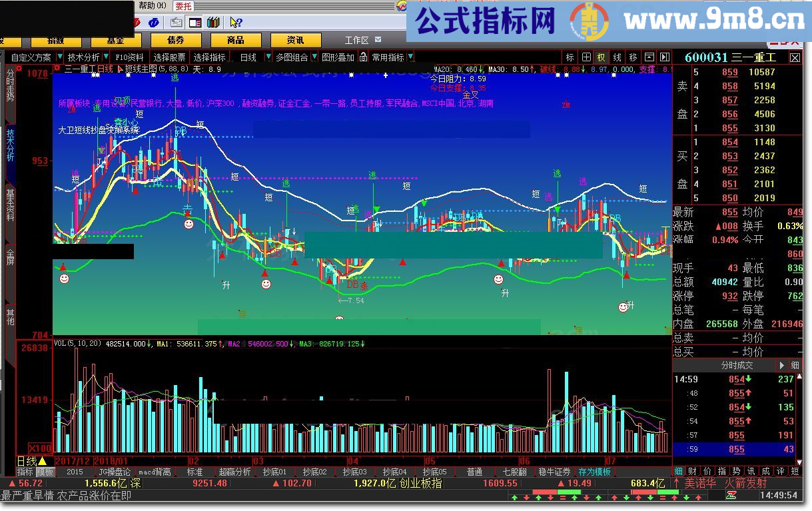
Task: Select the JG操盘论 template tab
Action: 115,472
